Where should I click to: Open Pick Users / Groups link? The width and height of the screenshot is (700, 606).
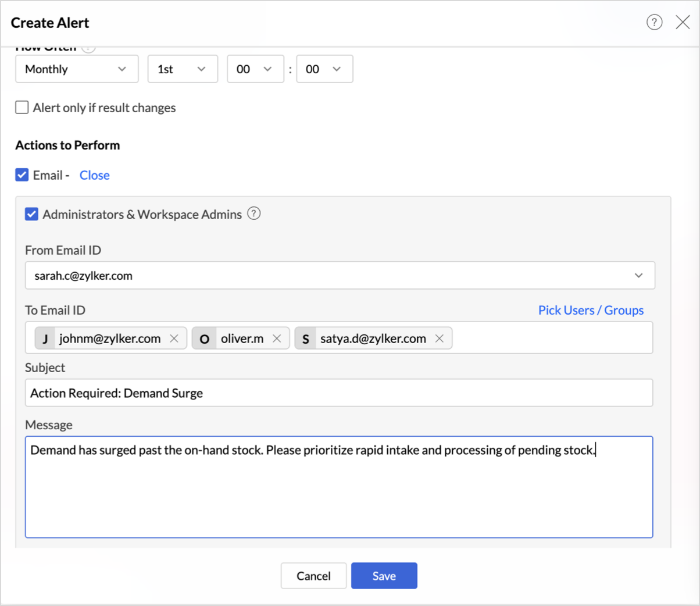pos(591,310)
